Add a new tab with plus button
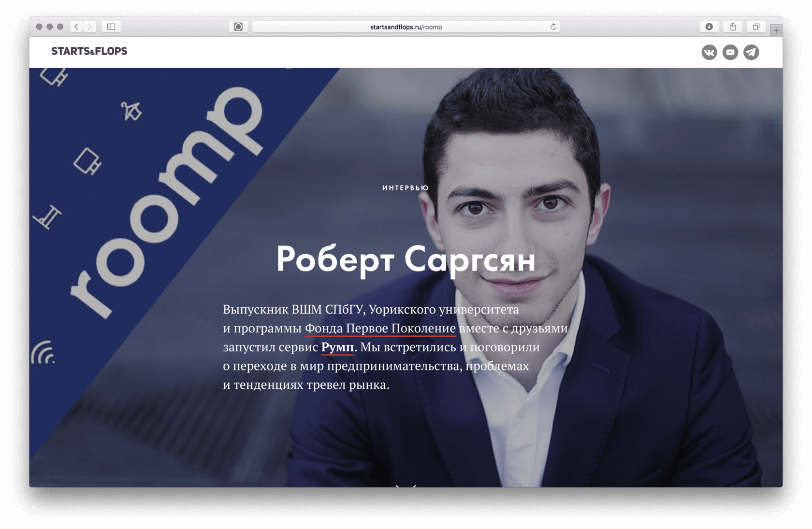 point(776,30)
